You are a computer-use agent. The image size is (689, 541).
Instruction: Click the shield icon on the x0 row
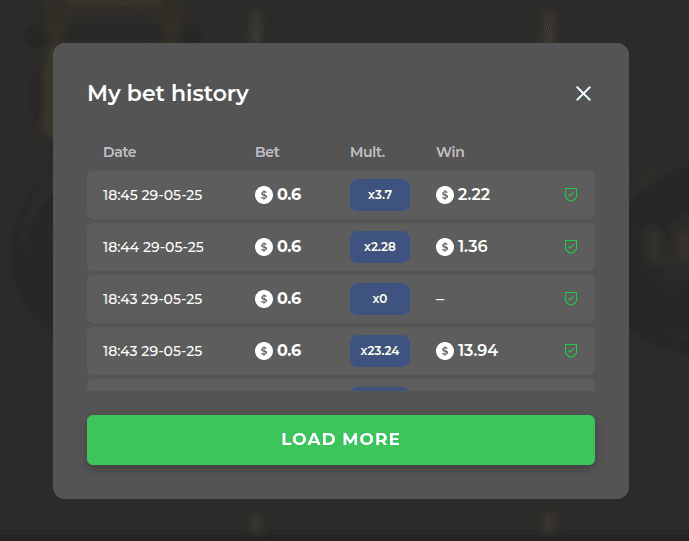(x=571, y=299)
